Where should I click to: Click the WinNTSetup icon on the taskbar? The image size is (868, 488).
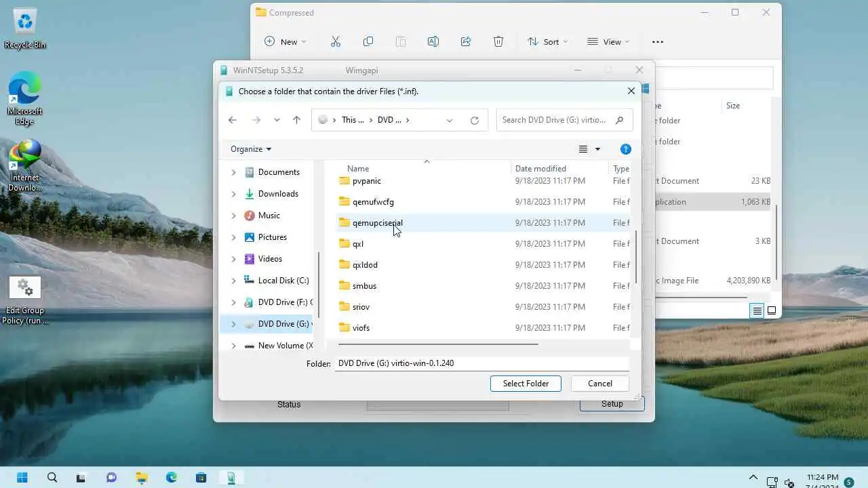[231, 477]
